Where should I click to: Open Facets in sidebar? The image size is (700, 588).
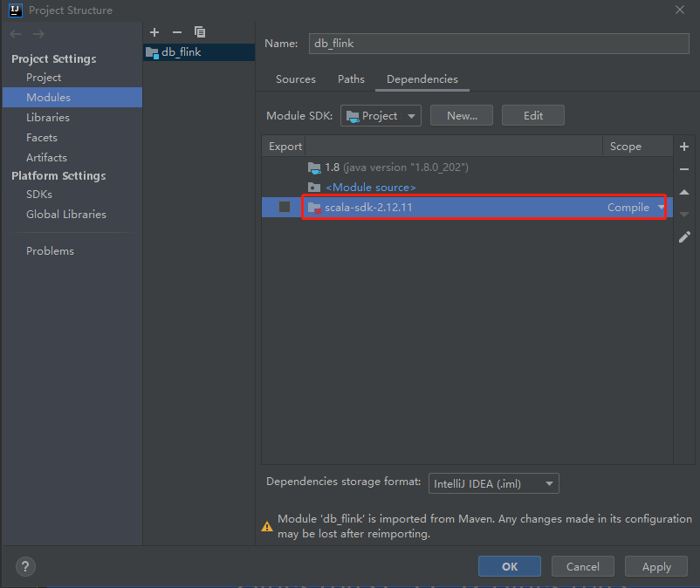(42, 138)
